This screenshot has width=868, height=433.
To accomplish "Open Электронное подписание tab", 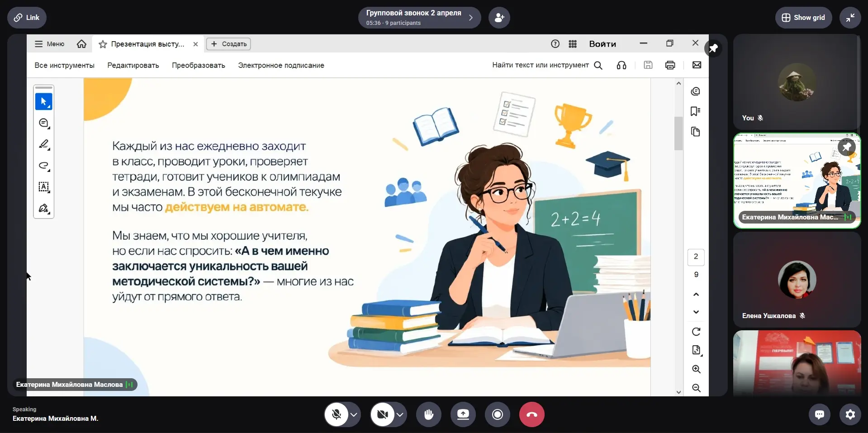I will pos(281,65).
